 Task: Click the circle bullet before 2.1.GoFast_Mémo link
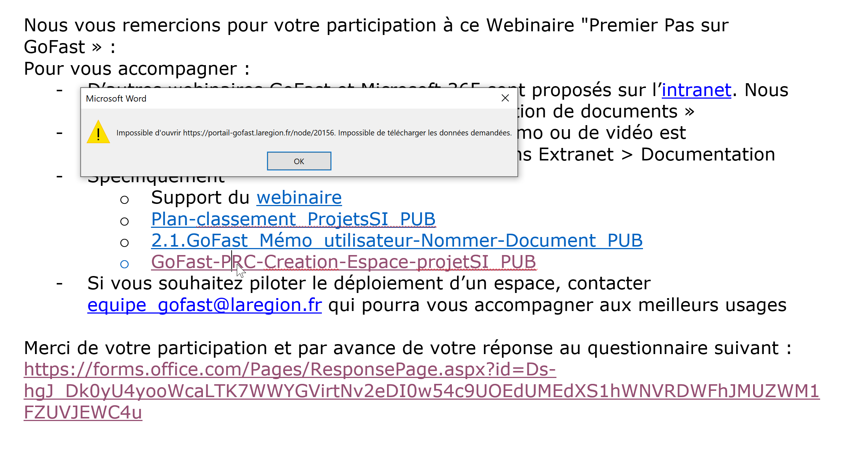click(124, 243)
